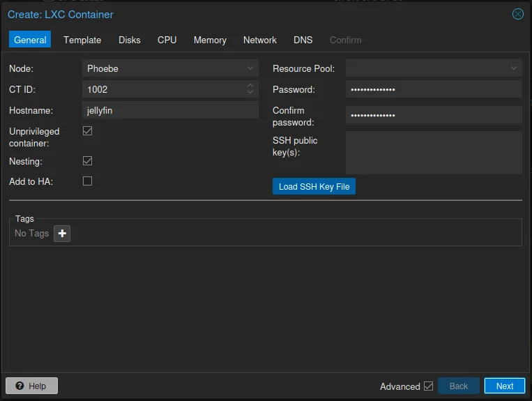This screenshot has width=532, height=401.
Task: Click the dialog title 'Create: LXC Container'
Action: (61, 15)
